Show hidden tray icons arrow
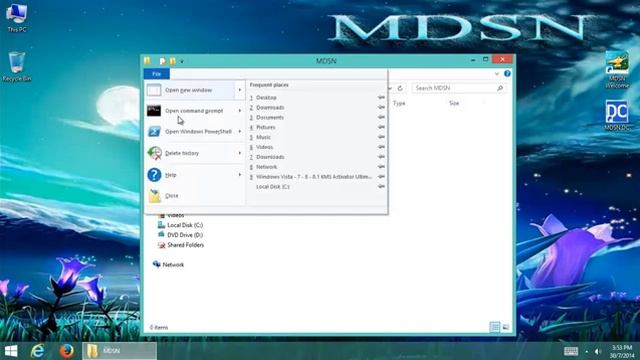Viewport: 640px width, 360px height. click(x=587, y=351)
